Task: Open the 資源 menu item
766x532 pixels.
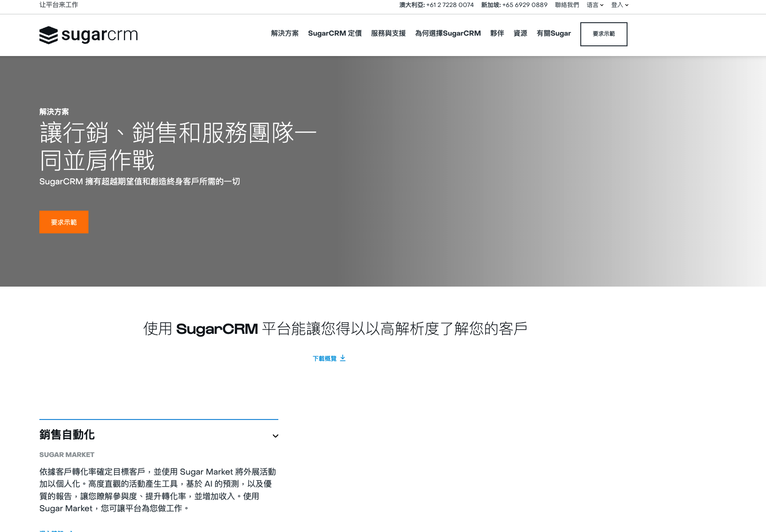Action: [x=520, y=33]
